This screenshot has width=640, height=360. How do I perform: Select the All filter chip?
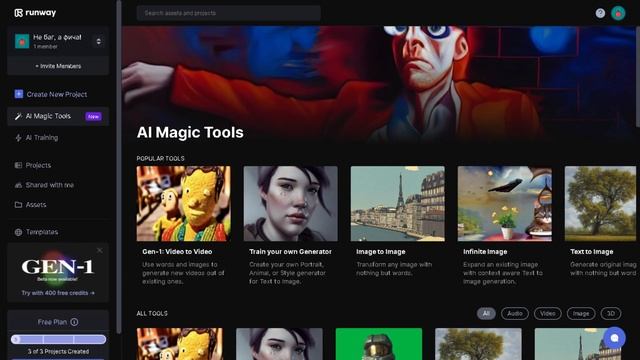(x=486, y=313)
